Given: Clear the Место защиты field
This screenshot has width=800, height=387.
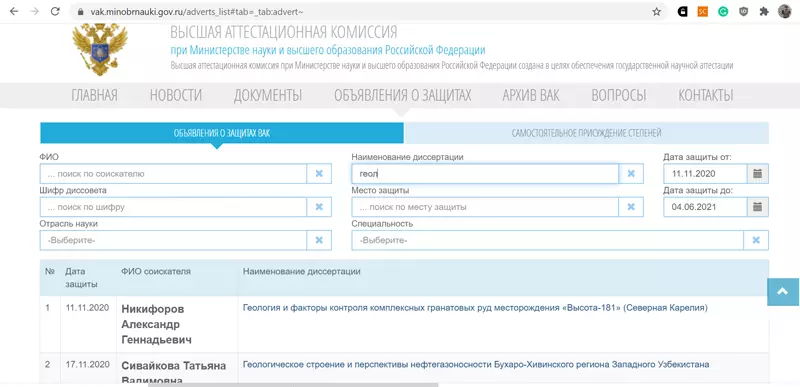Looking at the screenshot, I should pos(631,207).
